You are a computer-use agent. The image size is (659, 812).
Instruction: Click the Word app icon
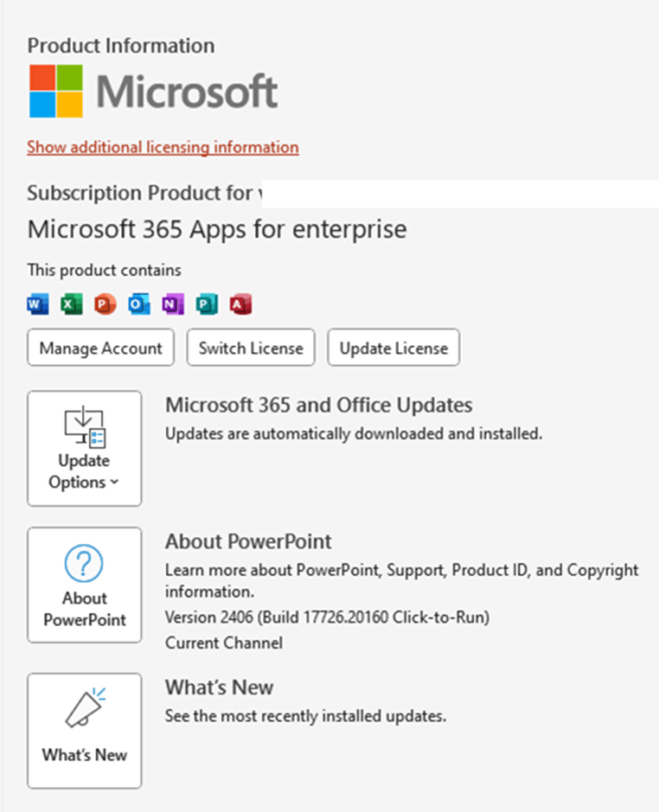(x=38, y=304)
